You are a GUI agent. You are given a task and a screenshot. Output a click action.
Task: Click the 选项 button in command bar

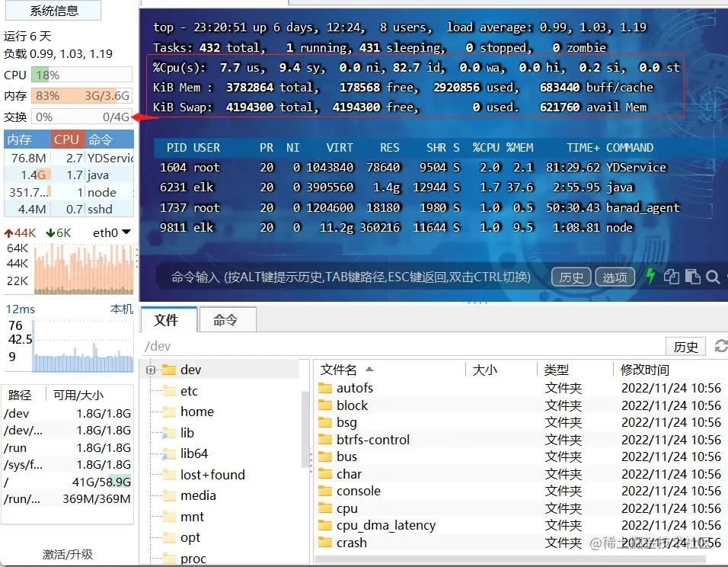615,277
